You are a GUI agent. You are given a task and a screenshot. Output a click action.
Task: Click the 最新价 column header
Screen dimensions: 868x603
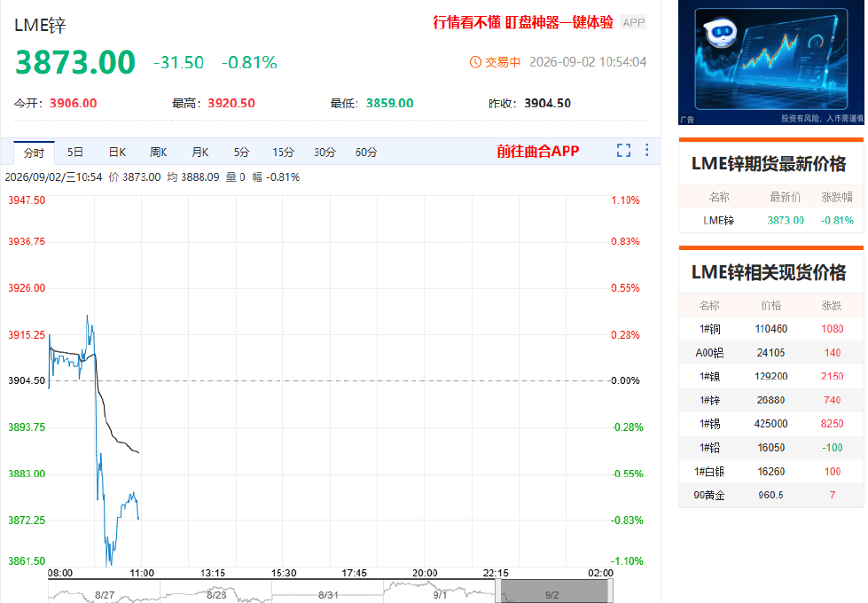(785, 197)
